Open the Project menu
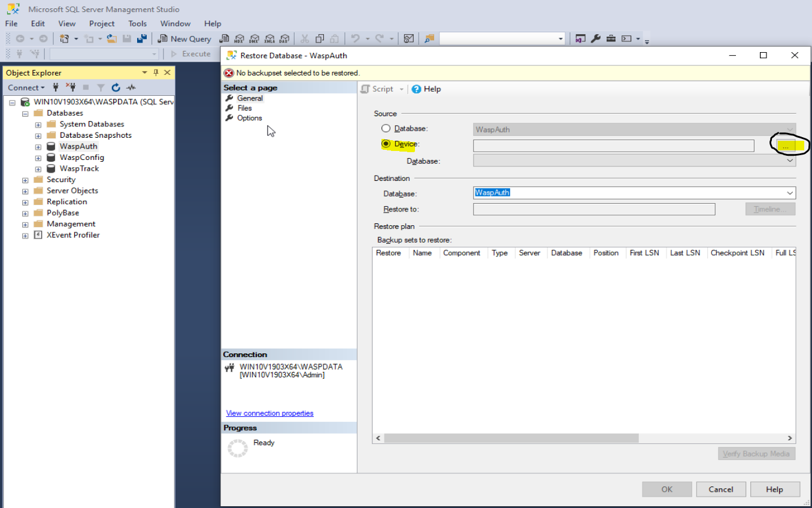 point(102,23)
